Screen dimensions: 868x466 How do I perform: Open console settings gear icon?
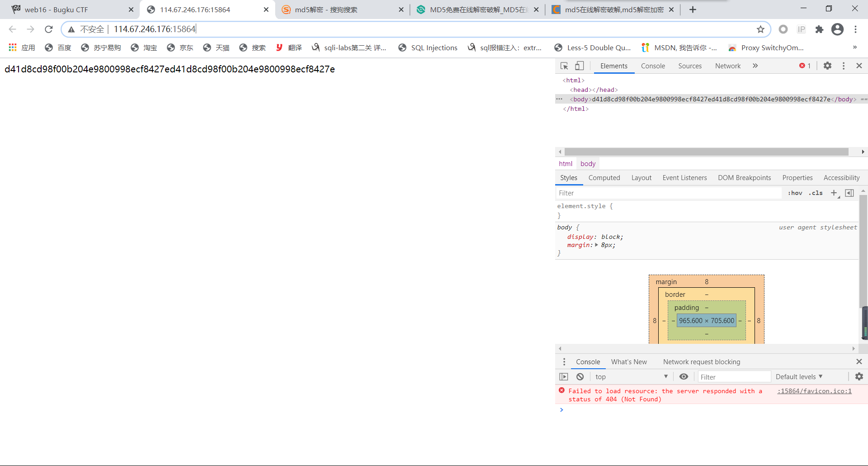[x=859, y=377]
